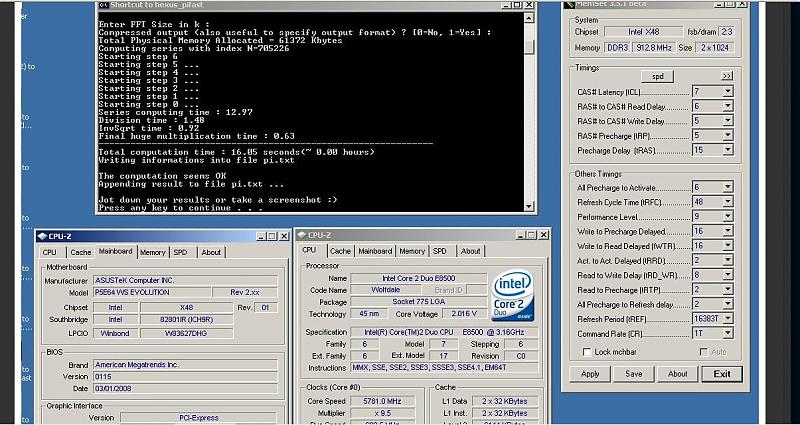
Task: Select Mainboard tab in left CPU-Z window
Action: click(116, 251)
